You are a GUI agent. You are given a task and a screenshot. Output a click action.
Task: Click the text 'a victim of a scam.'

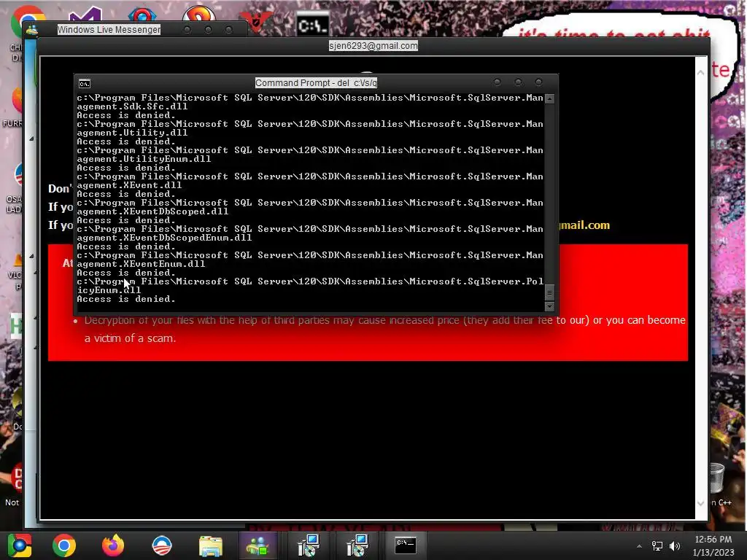pos(130,338)
